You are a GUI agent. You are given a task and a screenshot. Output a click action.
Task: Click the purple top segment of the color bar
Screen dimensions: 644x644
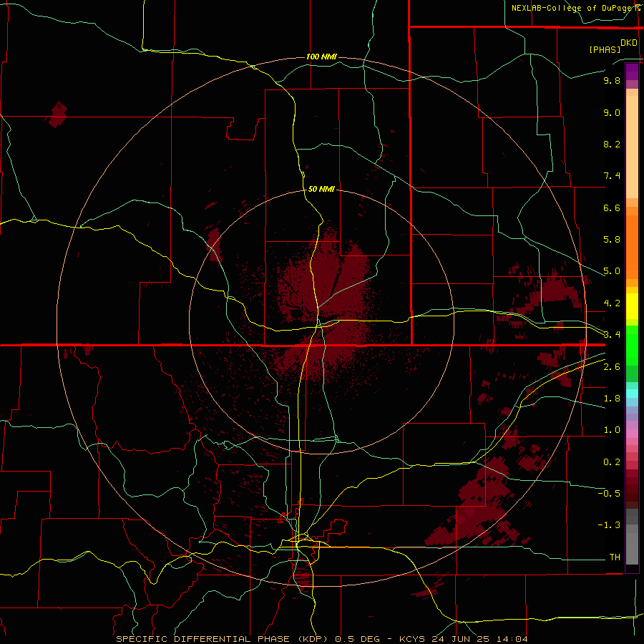632,72
